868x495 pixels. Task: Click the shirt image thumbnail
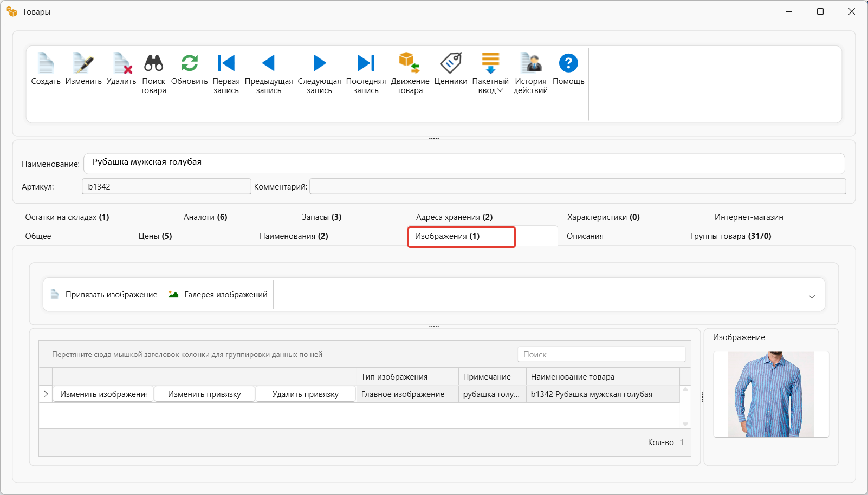(771, 394)
